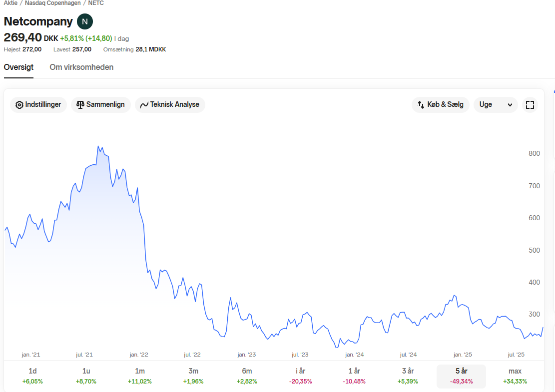Click the Netcompany heading

(38, 21)
